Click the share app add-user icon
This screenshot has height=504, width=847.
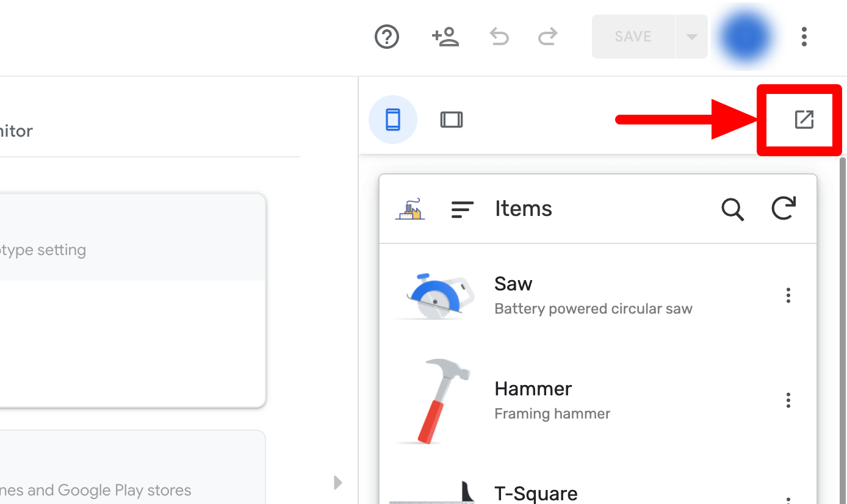(x=445, y=37)
